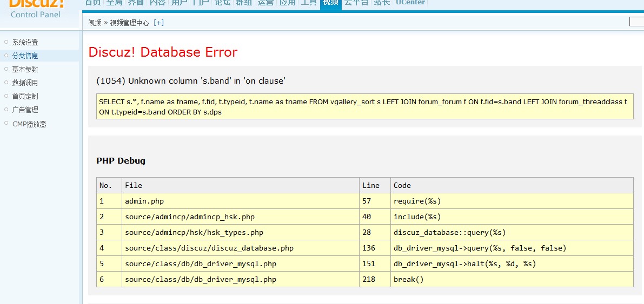Open the 全局 top tab

pyautogui.click(x=114, y=3)
